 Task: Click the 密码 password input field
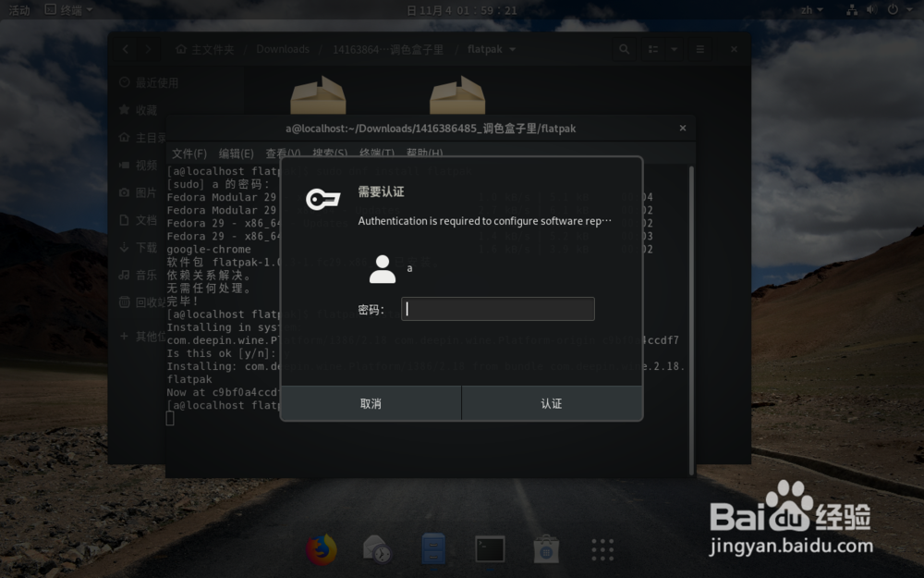pyautogui.click(x=497, y=308)
